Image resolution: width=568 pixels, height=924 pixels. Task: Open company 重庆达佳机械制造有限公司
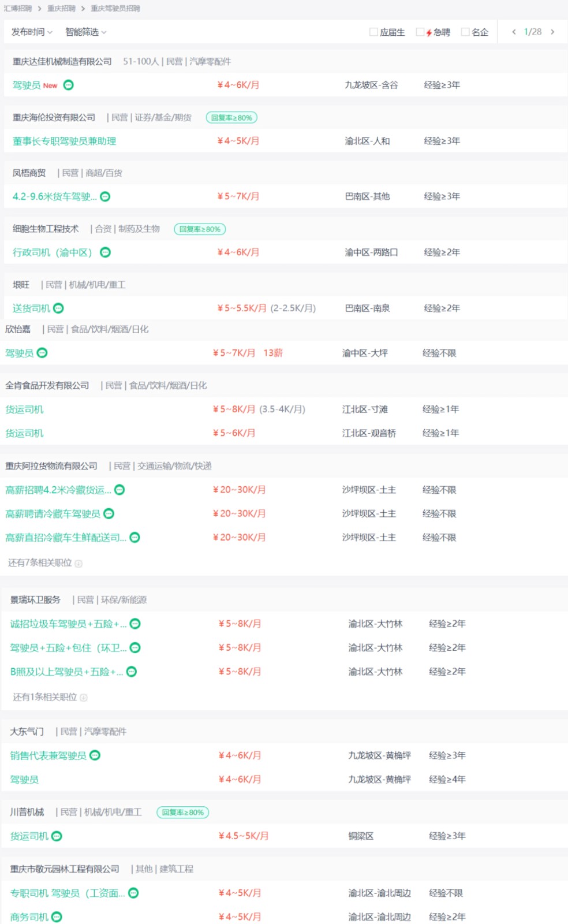[62, 61]
